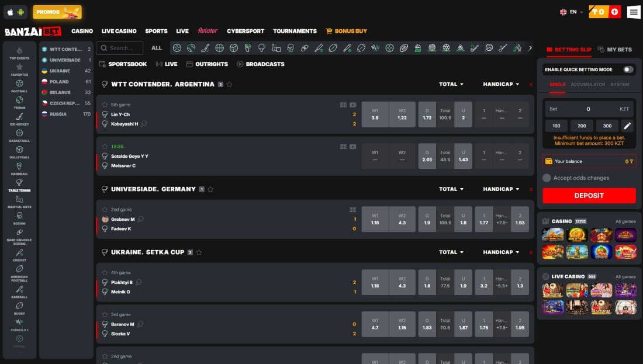Toggle Enable Quick Betting Mode switch

pyautogui.click(x=628, y=70)
